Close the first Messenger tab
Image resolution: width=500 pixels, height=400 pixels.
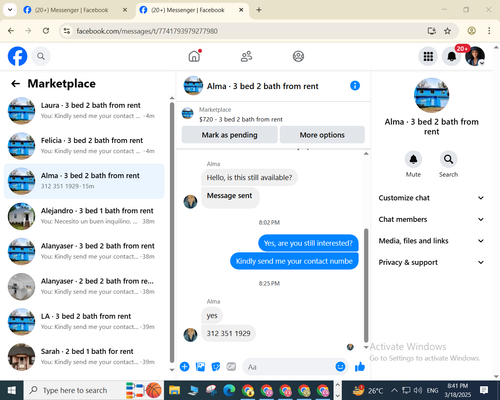click(125, 10)
